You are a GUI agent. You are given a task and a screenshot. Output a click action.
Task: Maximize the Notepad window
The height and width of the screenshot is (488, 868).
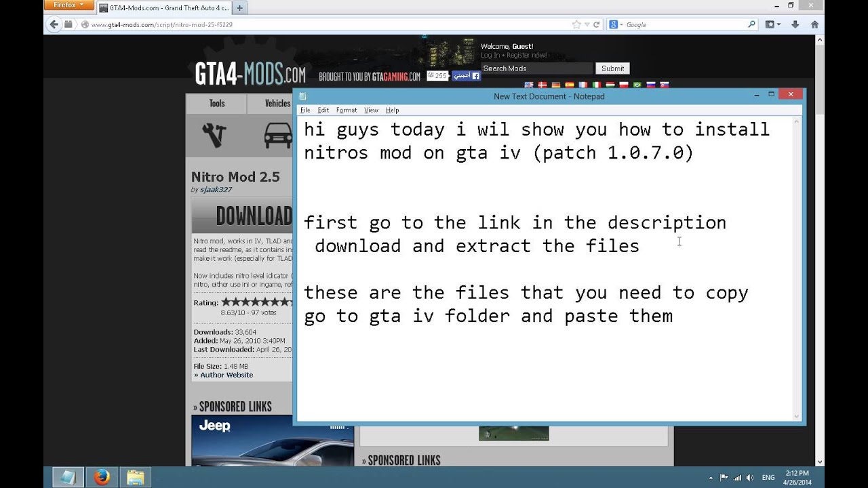[772, 95]
